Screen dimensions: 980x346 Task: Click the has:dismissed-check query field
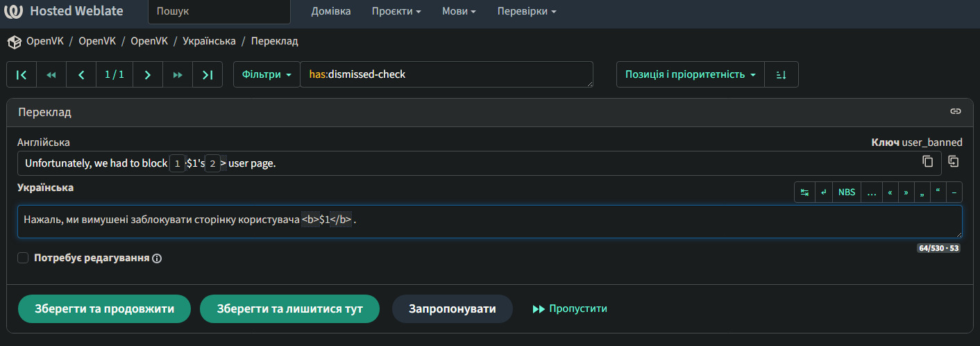pos(446,74)
